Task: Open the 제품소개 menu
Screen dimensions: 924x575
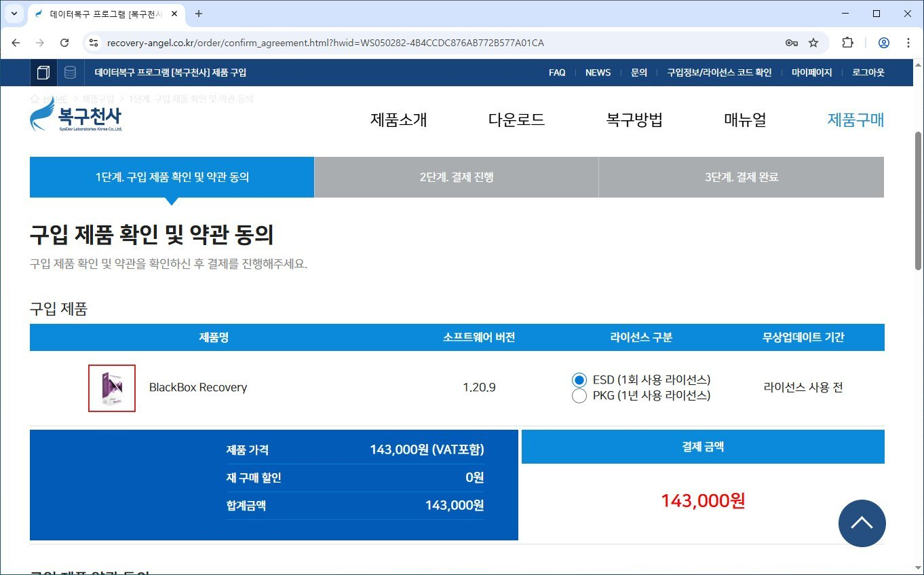Action: (x=399, y=120)
